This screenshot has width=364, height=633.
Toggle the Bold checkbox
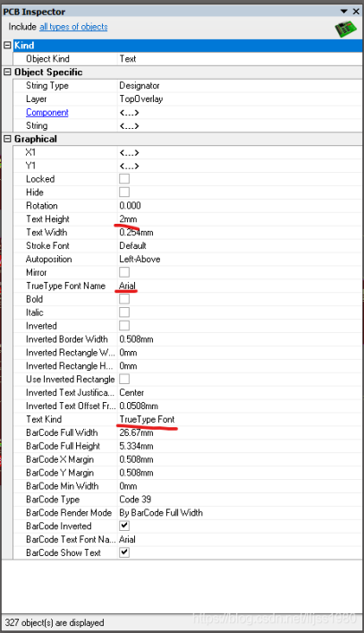[x=124, y=299]
